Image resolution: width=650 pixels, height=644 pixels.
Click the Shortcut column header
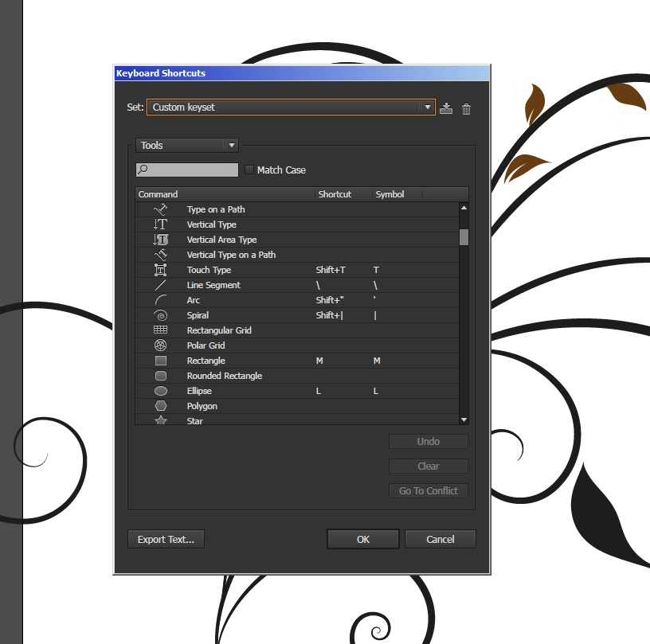343,194
